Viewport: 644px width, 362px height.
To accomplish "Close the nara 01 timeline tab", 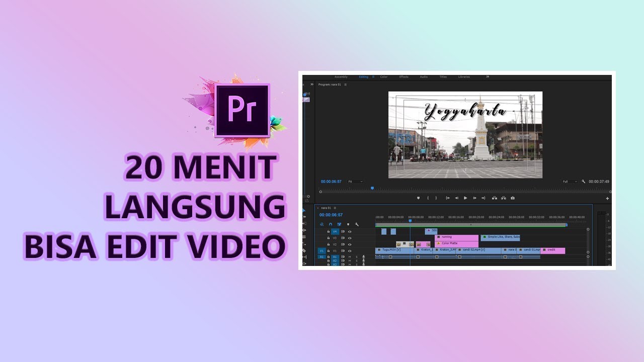I will 317,208.
